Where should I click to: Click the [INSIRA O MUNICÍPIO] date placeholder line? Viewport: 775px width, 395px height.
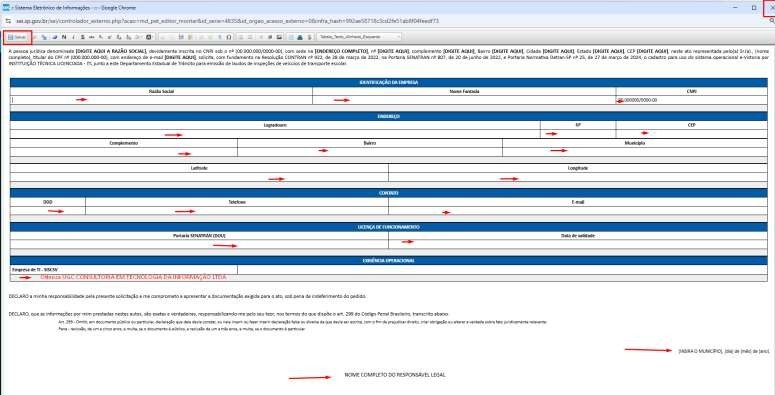pyautogui.click(x=724, y=351)
